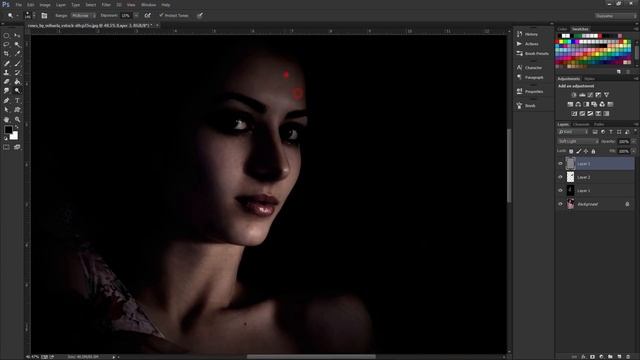This screenshot has width=640, height=360.
Task: Open the layer filter Kind dropdown
Action: pyautogui.click(x=573, y=132)
